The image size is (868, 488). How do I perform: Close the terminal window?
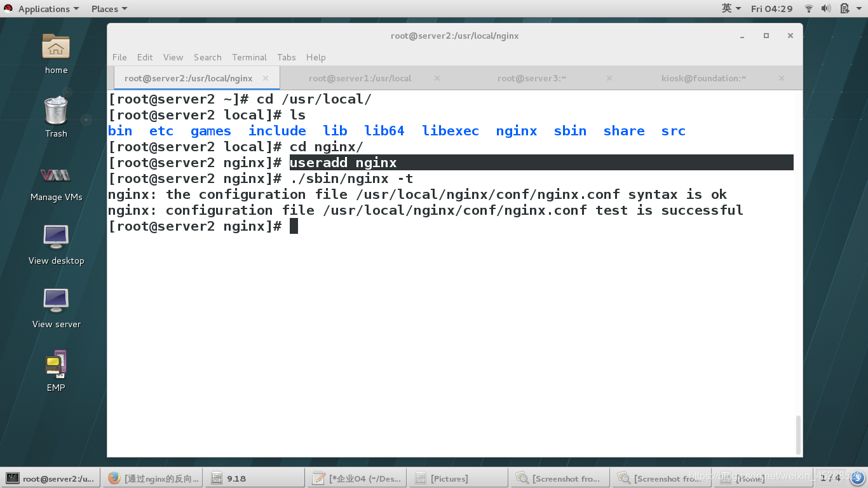[790, 36]
